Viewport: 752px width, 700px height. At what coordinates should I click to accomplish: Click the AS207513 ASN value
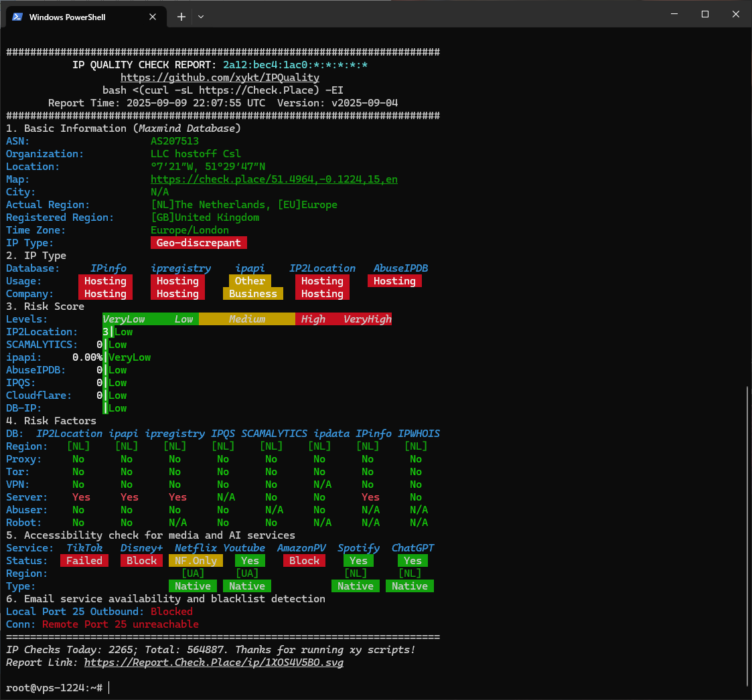point(174,141)
